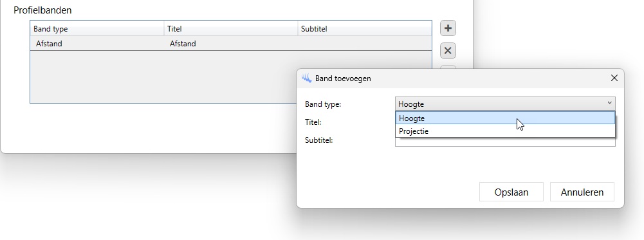Click partially hidden button below remove icon
The image size is (644, 240).
(x=448, y=67)
